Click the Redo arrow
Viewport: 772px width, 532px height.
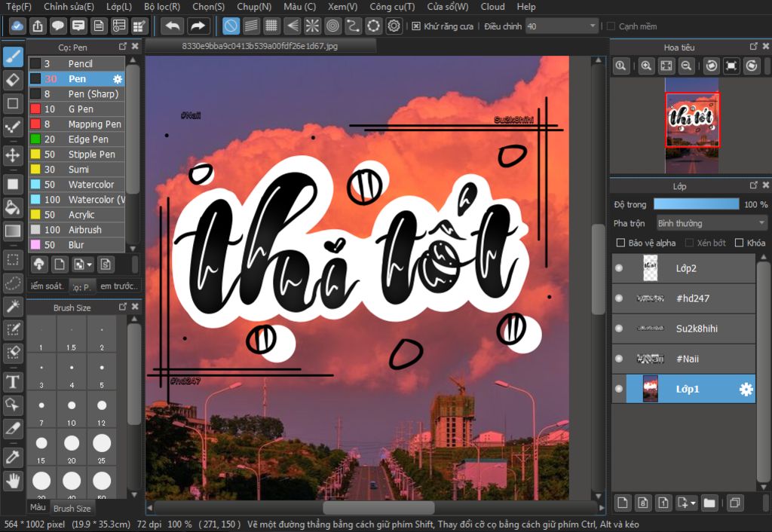pos(198,26)
